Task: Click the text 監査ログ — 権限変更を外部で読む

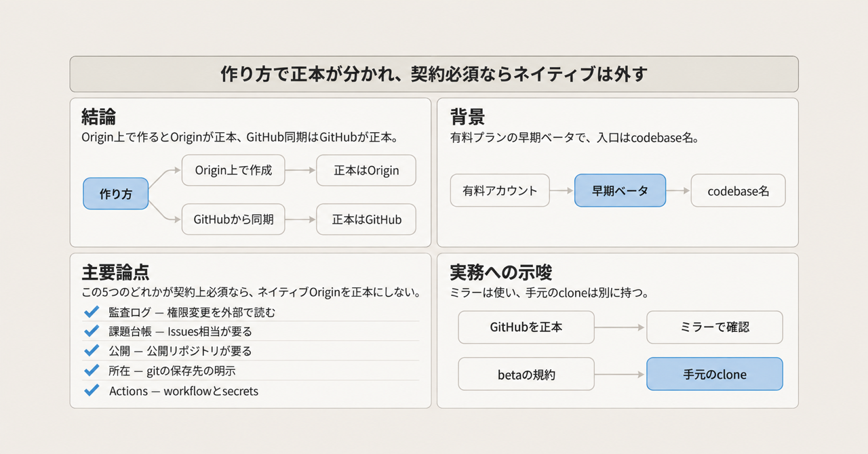Action: coord(192,312)
